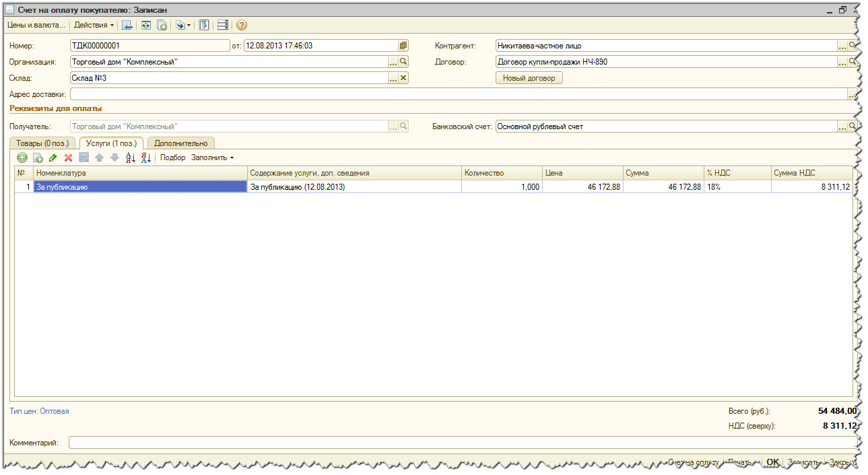The width and height of the screenshot is (868, 475).
Task: Switch to the Товары (0 поз.) tab
Action: [x=42, y=143]
